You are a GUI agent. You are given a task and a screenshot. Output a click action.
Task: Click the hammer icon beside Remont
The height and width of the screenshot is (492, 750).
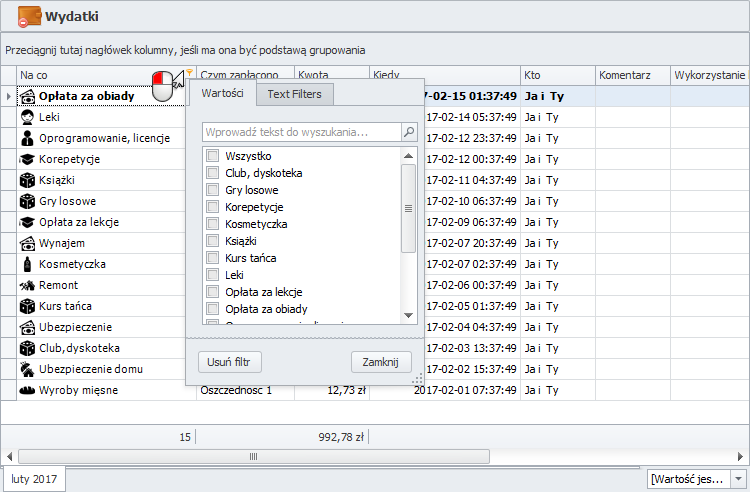tap(28, 285)
